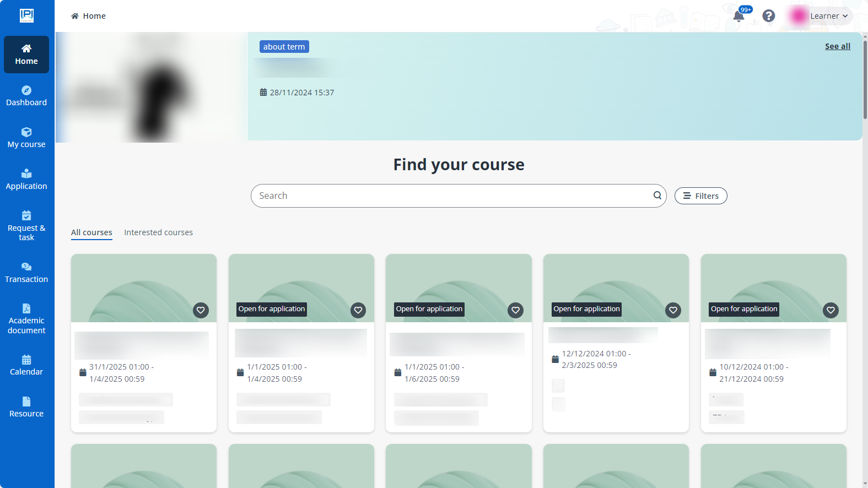Open course thumbnail dated 12/12/2024 - 2/3/2025
The width and height of the screenshot is (868, 488).
tap(616, 288)
